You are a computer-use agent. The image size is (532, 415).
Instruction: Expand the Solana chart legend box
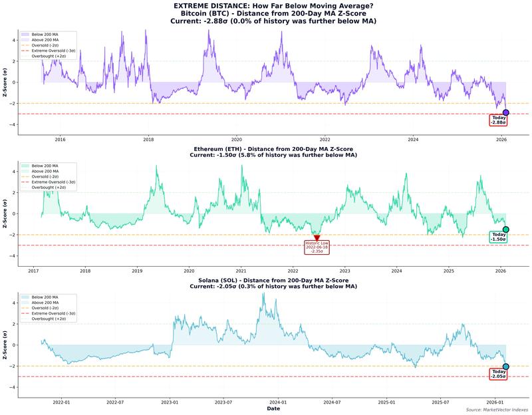[x=49, y=307]
